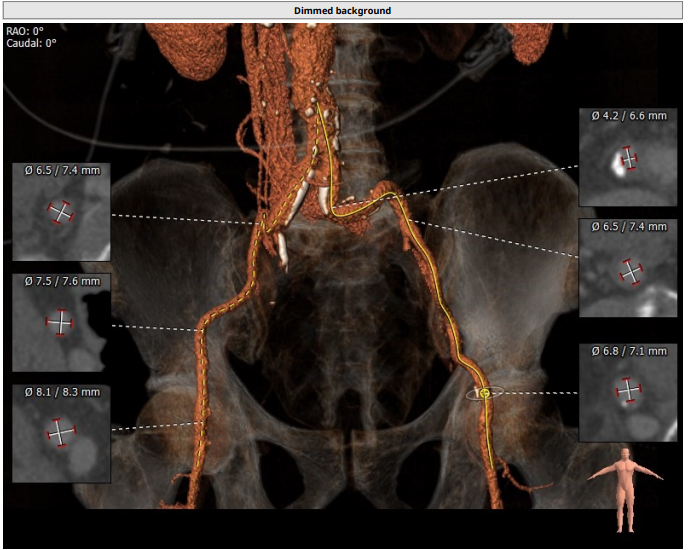The height and width of the screenshot is (550, 688).
Task: Select the Ø 6.8 / 7.1 mm diameter label
Action: tap(628, 351)
